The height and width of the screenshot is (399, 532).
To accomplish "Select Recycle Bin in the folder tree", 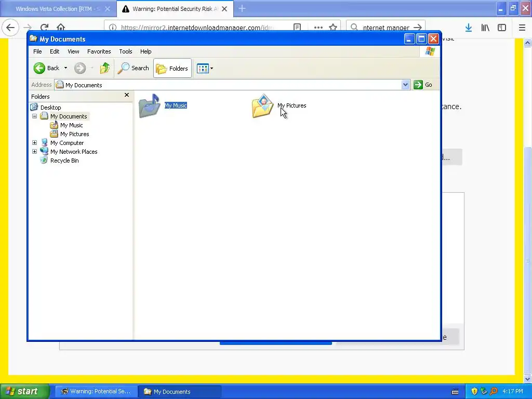I will coord(64,161).
